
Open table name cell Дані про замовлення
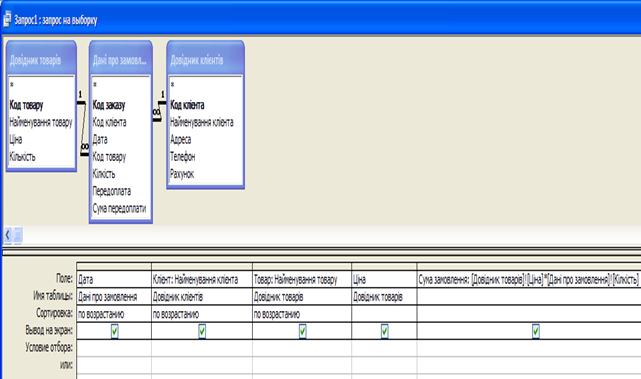114,297
